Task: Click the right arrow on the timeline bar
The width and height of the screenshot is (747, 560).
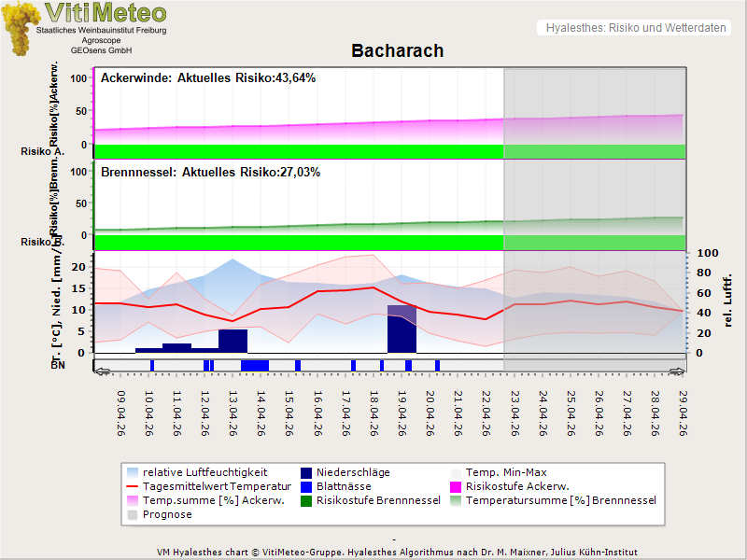Action: (x=678, y=371)
